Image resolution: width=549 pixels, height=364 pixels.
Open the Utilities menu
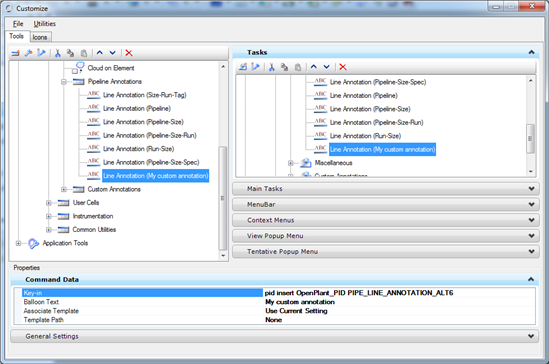pyautogui.click(x=44, y=24)
